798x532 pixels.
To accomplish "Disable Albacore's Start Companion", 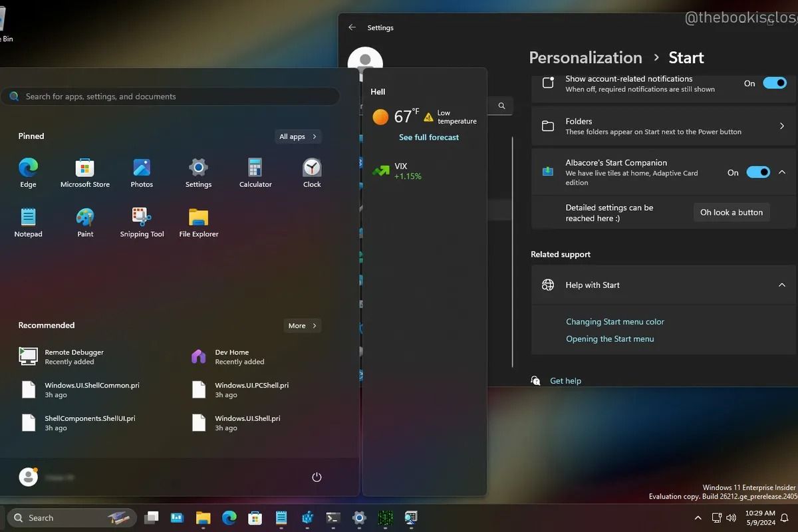I will click(x=757, y=172).
